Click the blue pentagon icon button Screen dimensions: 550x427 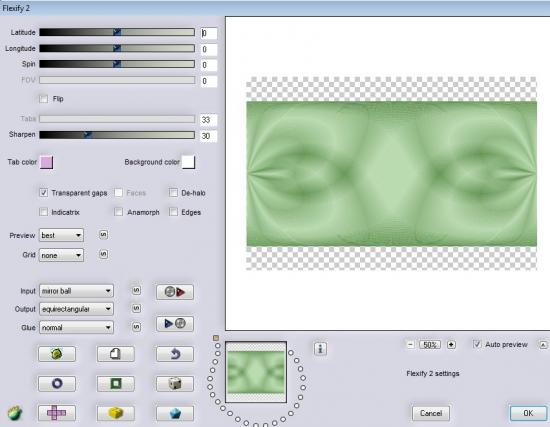tap(175, 413)
